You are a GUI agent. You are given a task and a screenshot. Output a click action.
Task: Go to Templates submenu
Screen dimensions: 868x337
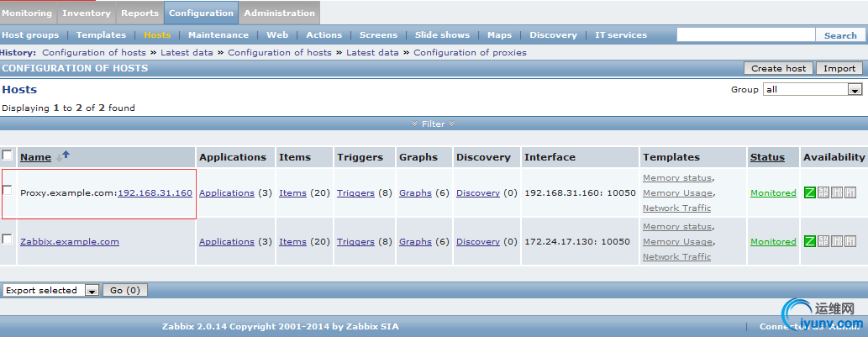[102, 34]
